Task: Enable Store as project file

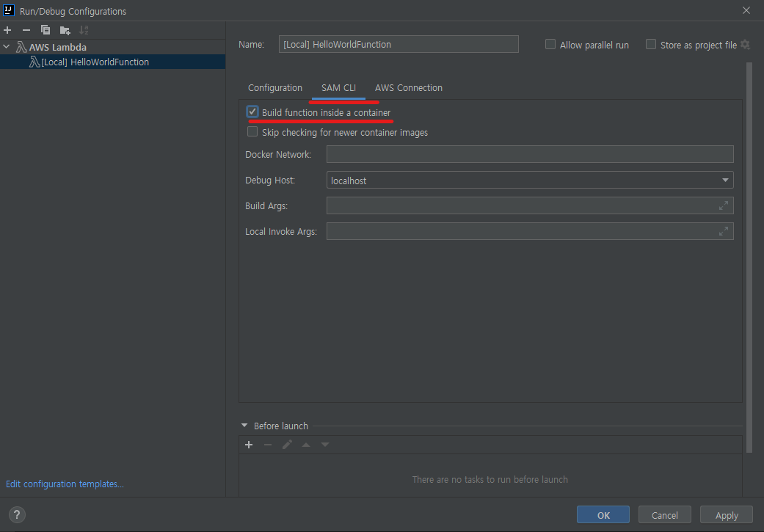Action: tap(650, 44)
